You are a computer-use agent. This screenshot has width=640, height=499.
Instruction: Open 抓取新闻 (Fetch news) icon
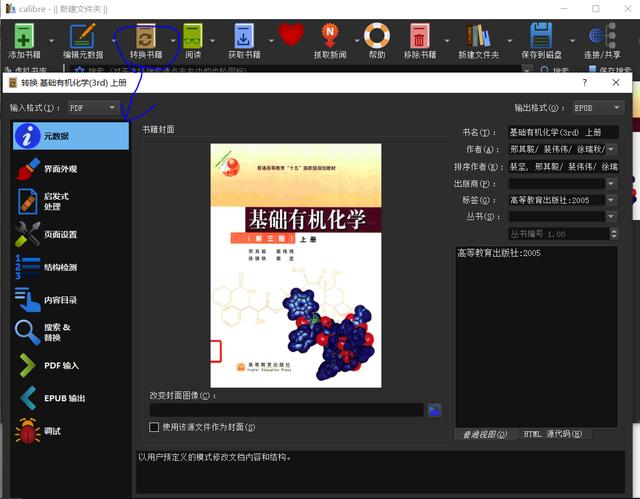tap(330, 36)
